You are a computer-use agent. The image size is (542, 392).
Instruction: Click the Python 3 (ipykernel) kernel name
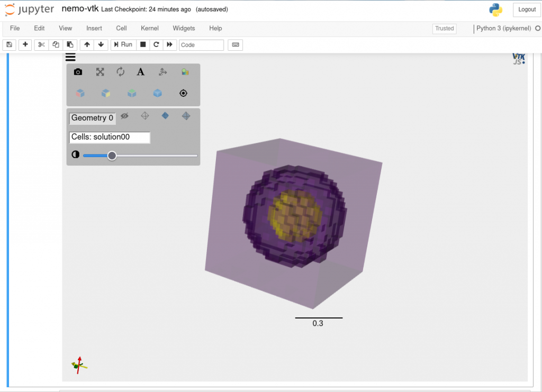[503, 29]
